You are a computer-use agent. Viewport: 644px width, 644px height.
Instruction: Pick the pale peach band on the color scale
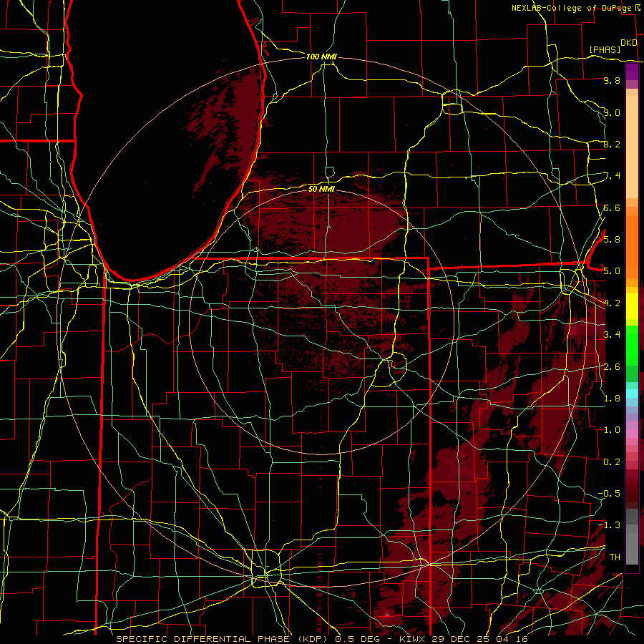point(632,147)
